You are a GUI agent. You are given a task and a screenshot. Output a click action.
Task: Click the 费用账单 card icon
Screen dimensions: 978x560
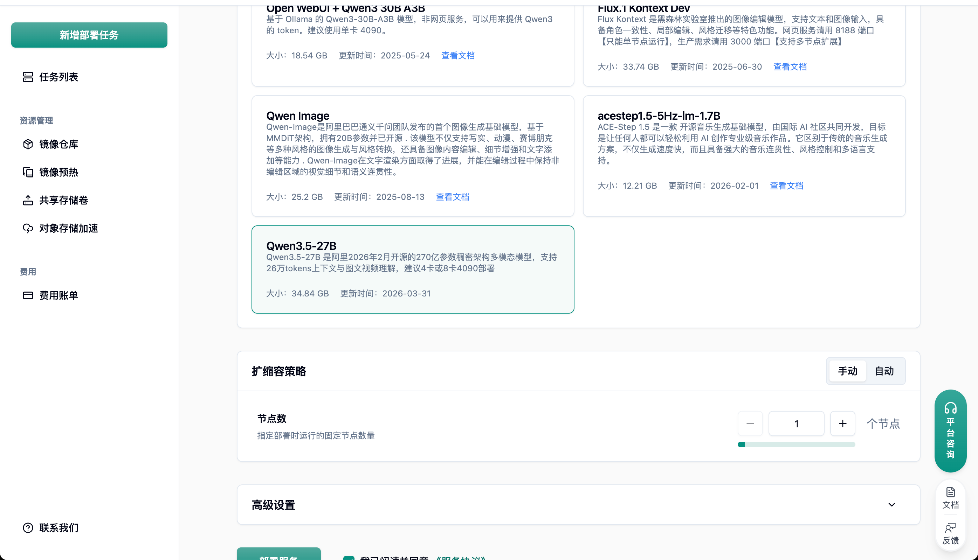(28, 295)
